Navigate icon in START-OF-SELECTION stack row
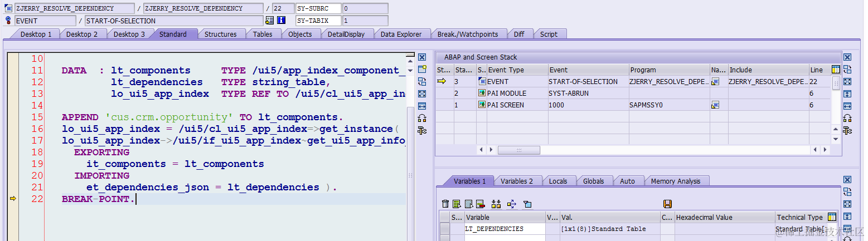 (715, 81)
